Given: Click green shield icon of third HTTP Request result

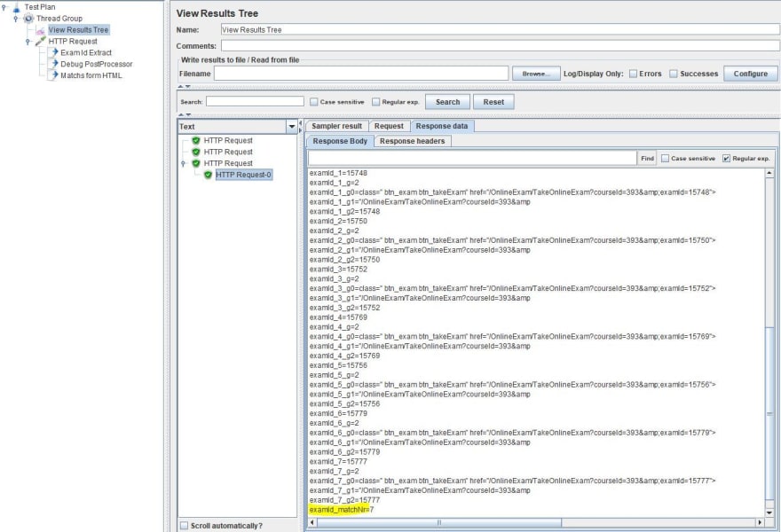Looking at the screenshot, I should [196, 164].
